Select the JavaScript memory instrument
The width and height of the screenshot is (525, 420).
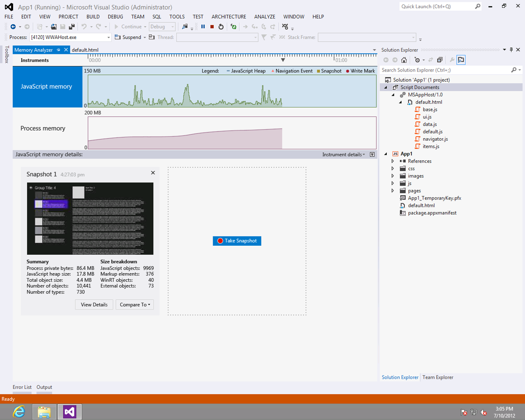pos(47,87)
